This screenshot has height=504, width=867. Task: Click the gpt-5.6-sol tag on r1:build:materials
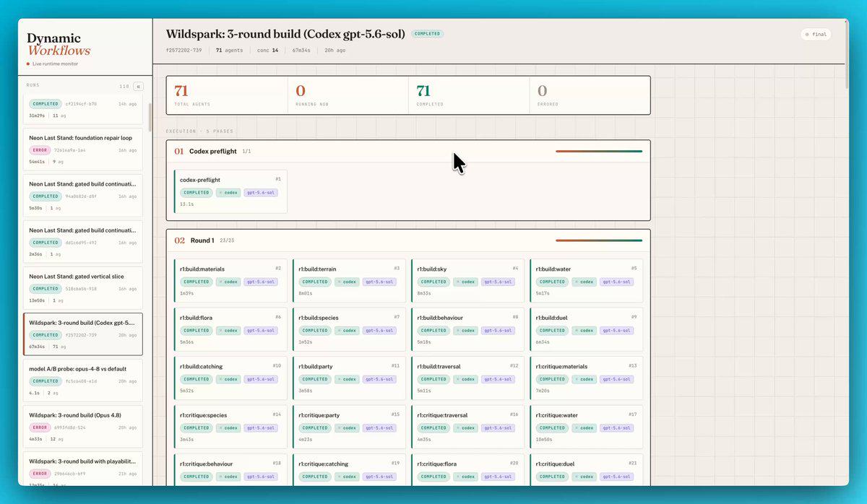point(261,282)
